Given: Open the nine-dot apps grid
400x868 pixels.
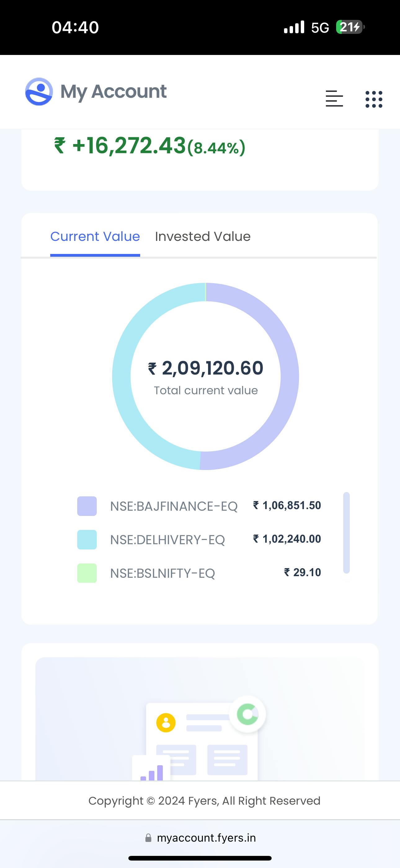Looking at the screenshot, I should tap(374, 99).
